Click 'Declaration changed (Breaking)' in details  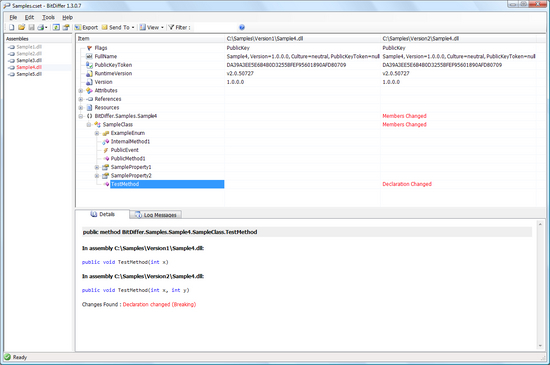pos(159,304)
